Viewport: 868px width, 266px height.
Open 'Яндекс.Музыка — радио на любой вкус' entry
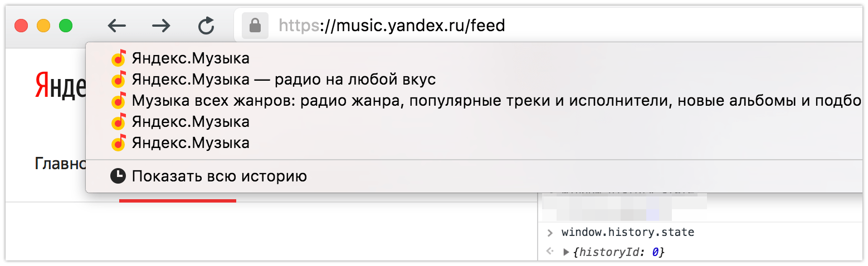tap(283, 80)
